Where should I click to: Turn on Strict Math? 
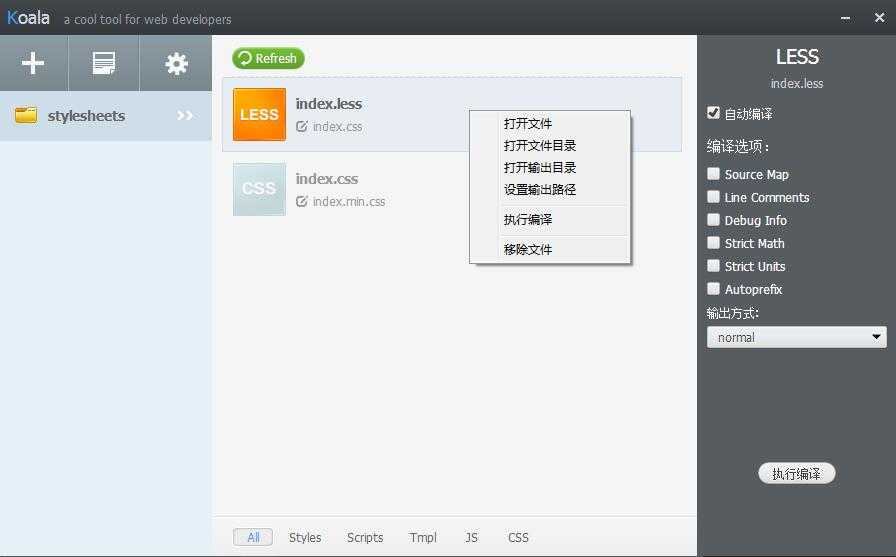click(x=713, y=242)
